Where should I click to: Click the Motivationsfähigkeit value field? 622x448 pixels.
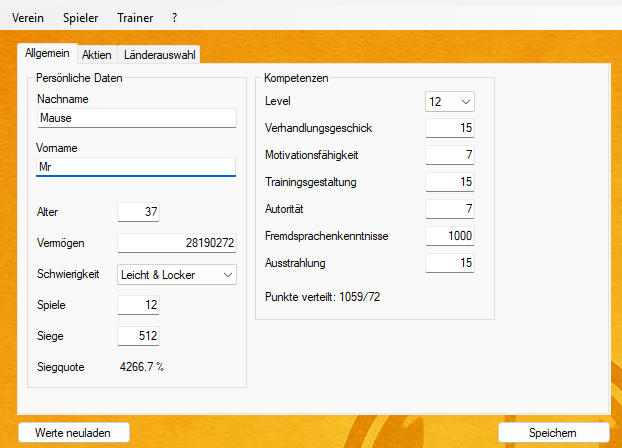tap(450, 155)
